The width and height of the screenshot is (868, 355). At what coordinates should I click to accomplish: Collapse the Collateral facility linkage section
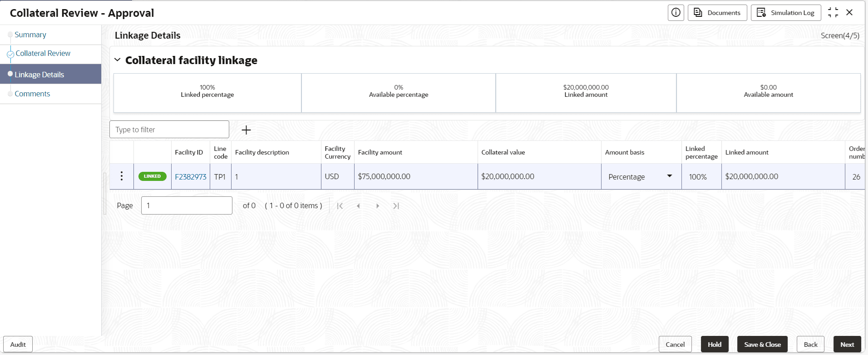[118, 60]
